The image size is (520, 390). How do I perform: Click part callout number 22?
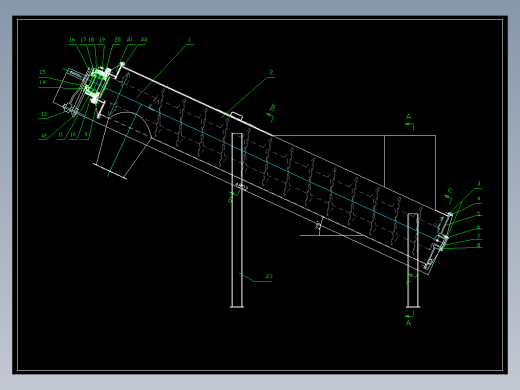point(144,39)
